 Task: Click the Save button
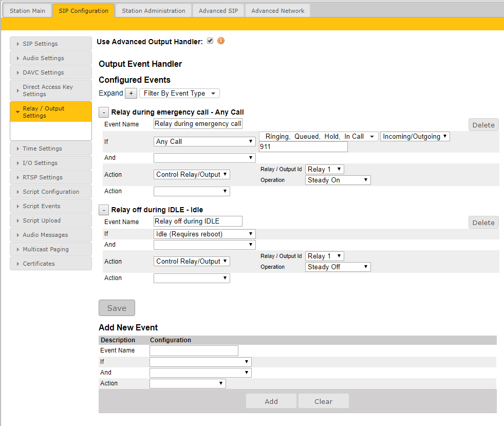click(x=117, y=308)
